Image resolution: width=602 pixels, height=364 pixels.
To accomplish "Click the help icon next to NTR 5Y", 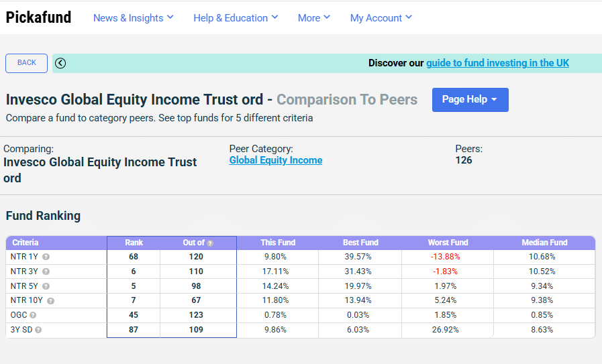I will click(46, 286).
